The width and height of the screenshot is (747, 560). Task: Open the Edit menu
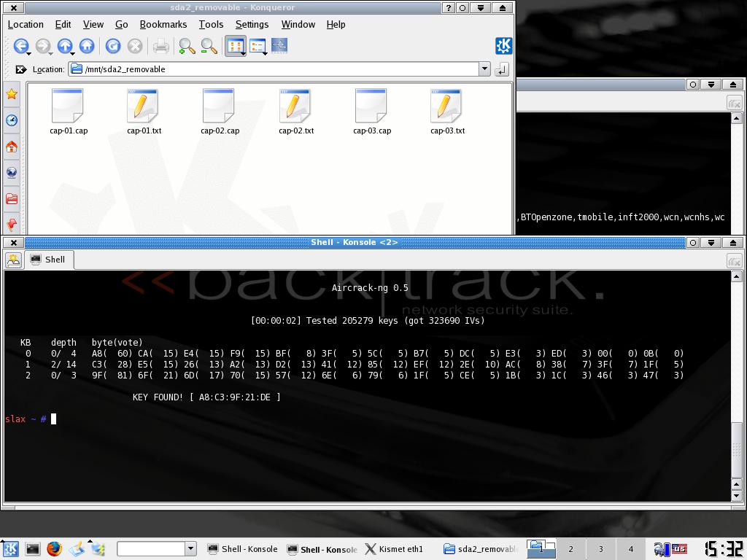pyautogui.click(x=63, y=24)
